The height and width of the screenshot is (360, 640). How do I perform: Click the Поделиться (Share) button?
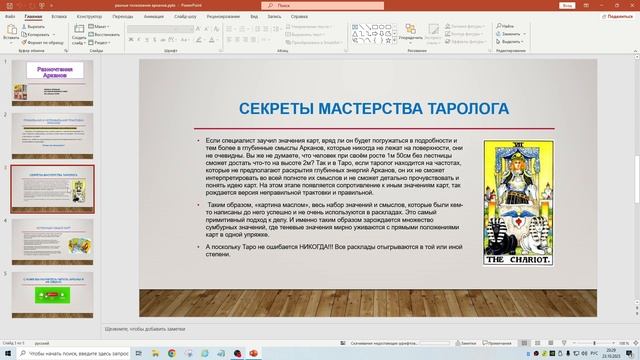[618, 17]
